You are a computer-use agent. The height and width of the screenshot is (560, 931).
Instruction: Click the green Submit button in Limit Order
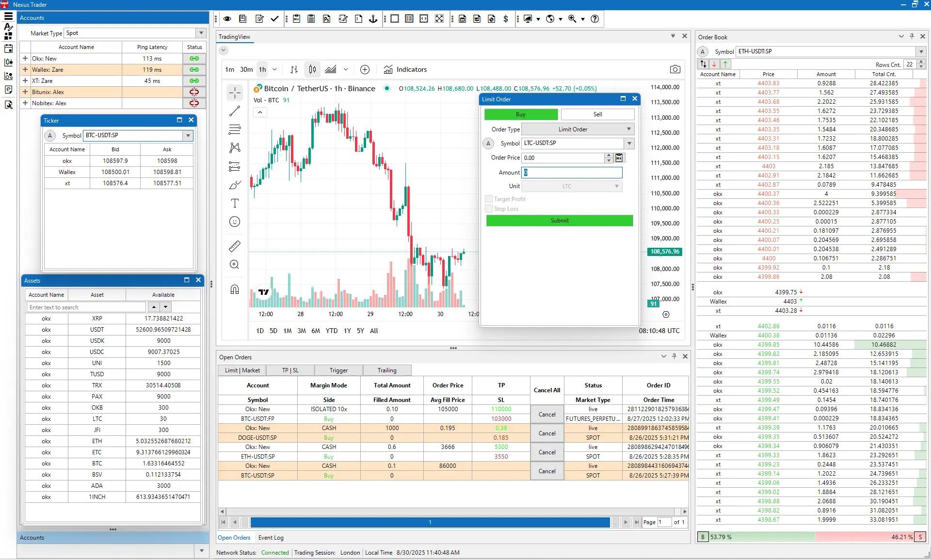(559, 221)
